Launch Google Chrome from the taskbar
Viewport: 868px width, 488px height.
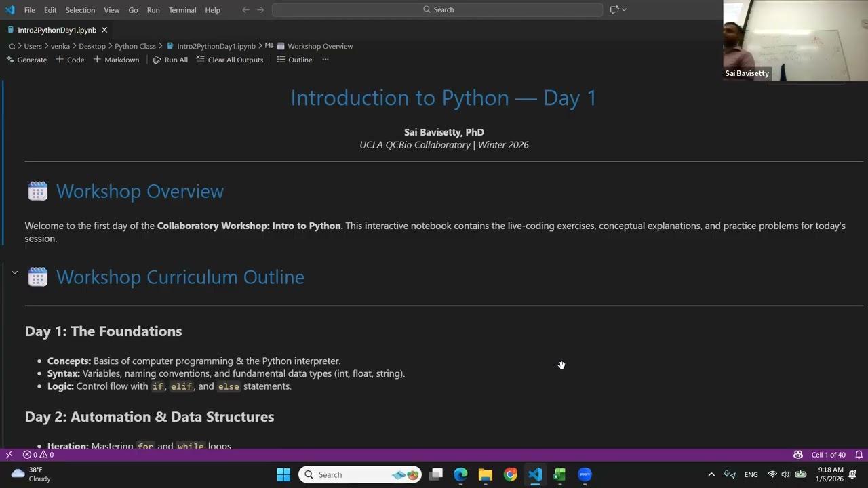point(511,474)
